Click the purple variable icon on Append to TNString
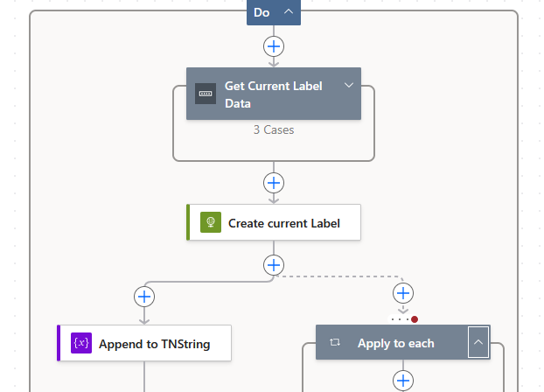The height and width of the screenshot is (392, 544). (x=81, y=343)
